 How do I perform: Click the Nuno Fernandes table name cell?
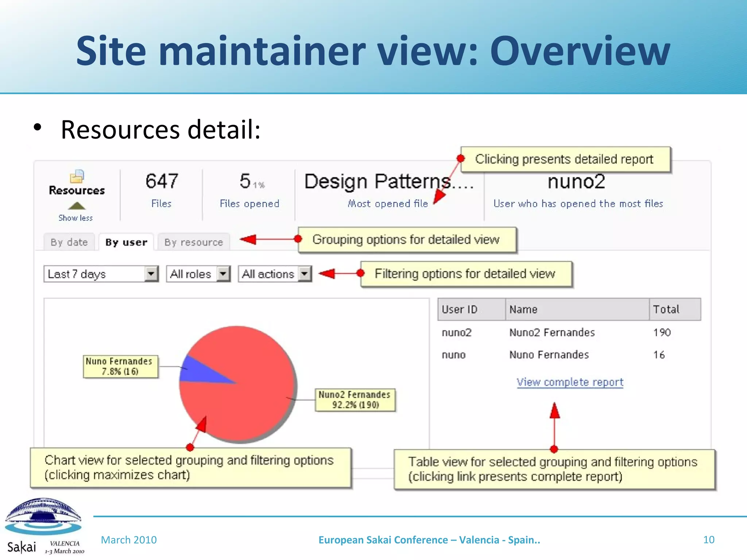point(549,355)
